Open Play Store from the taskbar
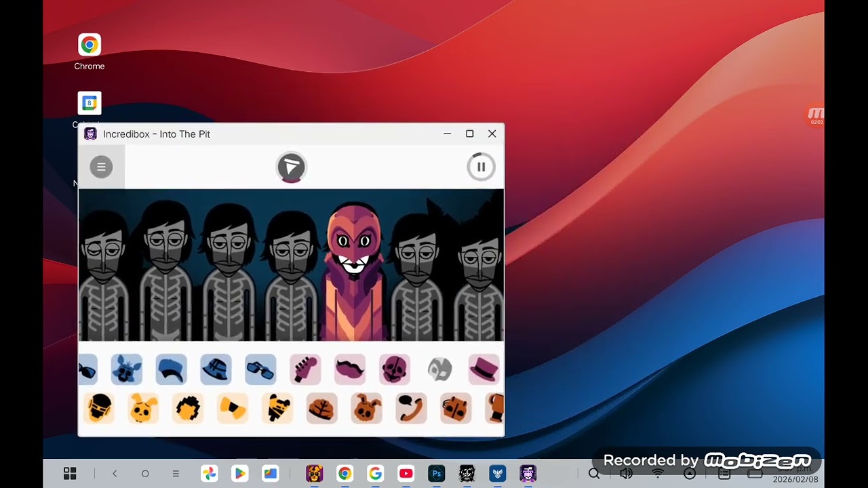 coord(239,474)
